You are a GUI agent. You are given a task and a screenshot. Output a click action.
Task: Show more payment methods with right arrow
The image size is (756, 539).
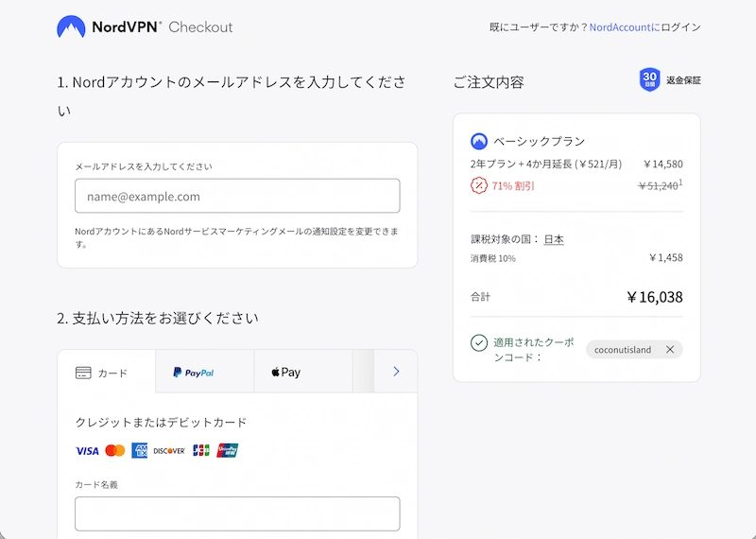(396, 372)
